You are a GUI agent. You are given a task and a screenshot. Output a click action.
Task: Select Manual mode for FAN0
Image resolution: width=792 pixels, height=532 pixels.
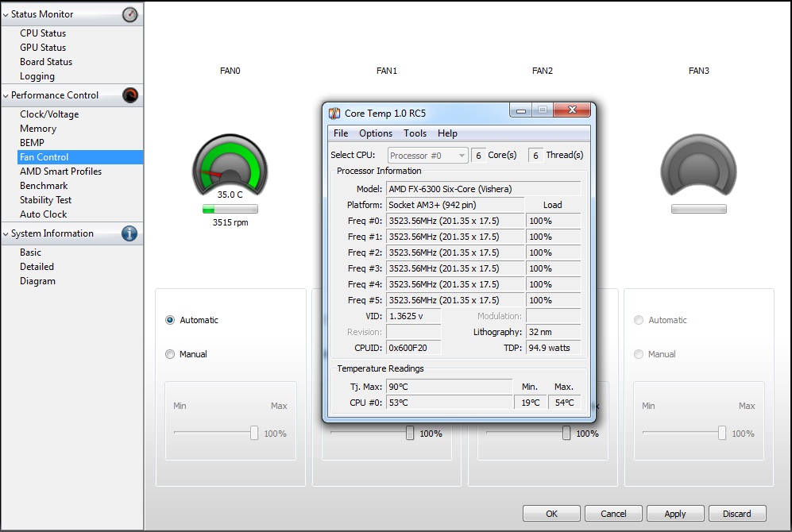click(170, 354)
